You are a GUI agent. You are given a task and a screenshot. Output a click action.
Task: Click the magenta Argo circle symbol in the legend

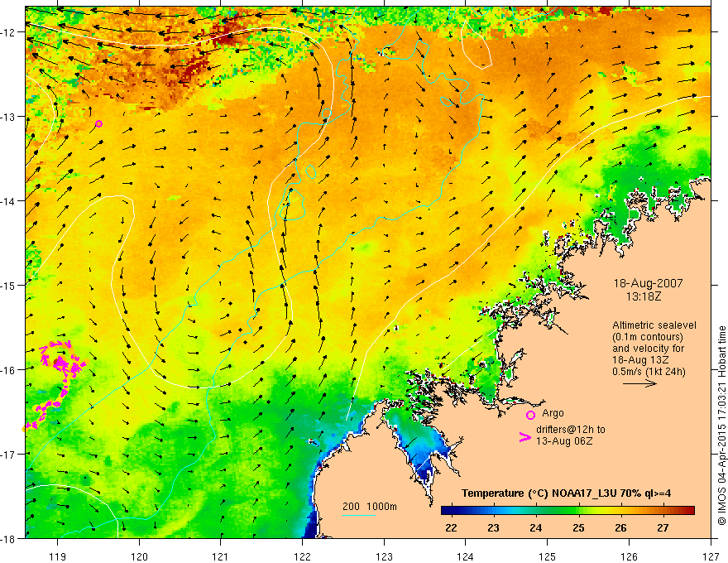(x=530, y=415)
